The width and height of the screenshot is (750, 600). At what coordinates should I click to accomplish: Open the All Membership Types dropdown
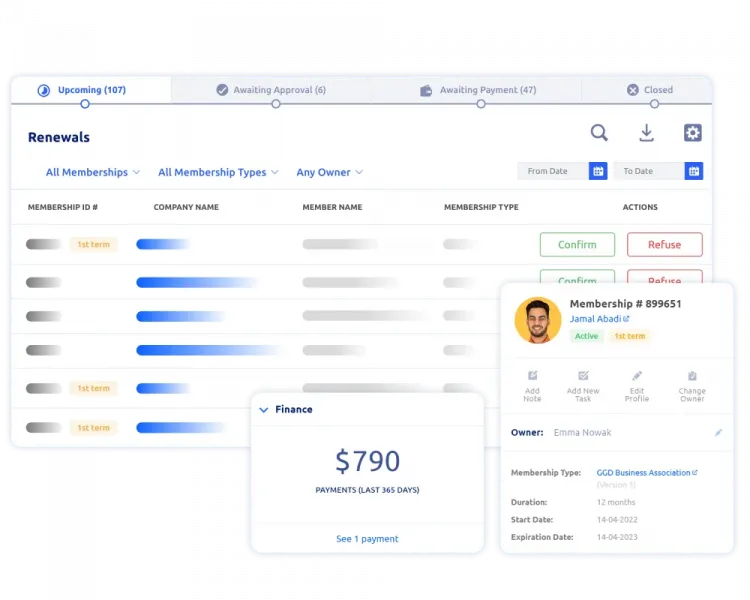click(x=218, y=172)
